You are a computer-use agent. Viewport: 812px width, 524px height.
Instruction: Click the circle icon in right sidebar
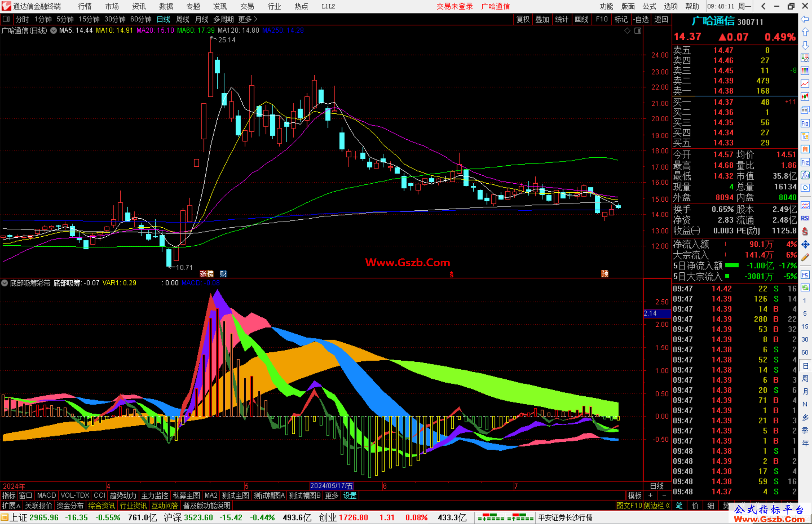pyautogui.click(x=805, y=188)
